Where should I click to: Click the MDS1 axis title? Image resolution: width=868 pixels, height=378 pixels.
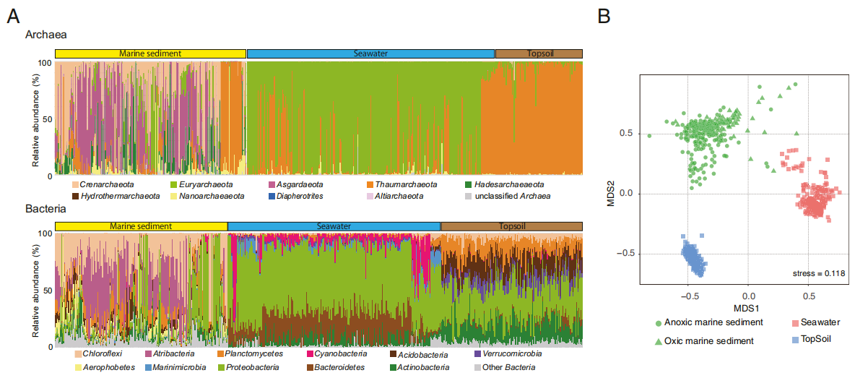747,309
